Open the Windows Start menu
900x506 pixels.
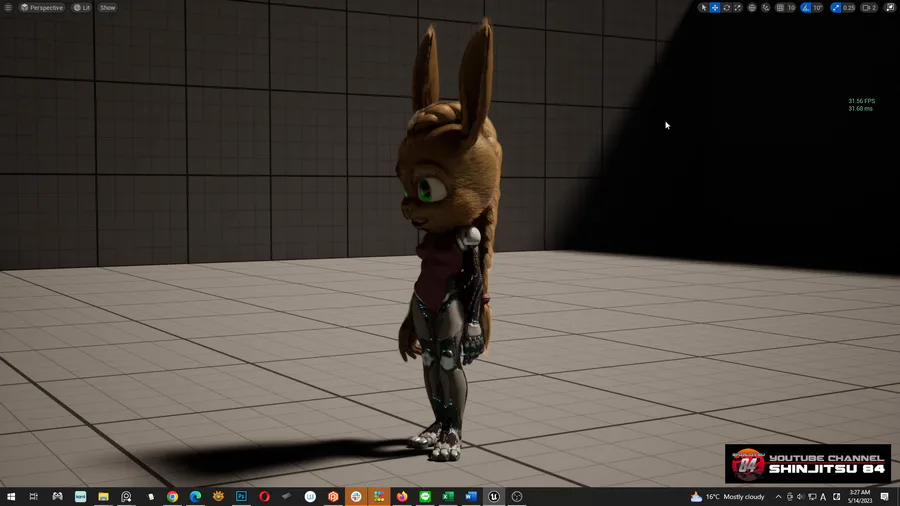(11, 497)
